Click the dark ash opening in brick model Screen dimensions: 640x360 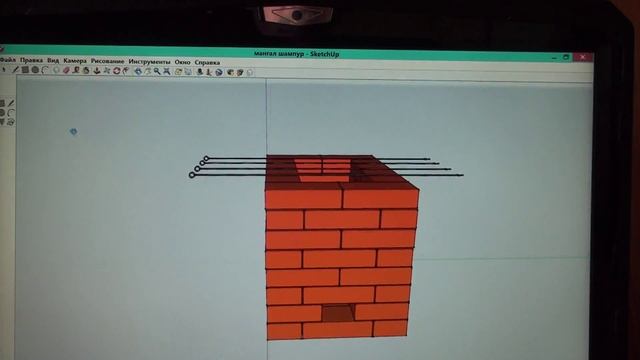(338, 313)
